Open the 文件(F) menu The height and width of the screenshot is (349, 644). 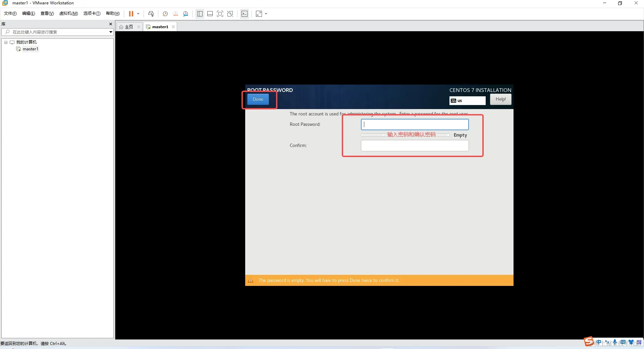[x=10, y=13]
